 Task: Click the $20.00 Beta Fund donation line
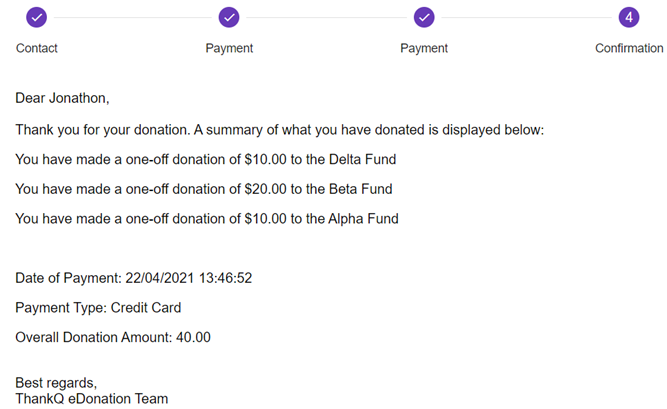(204, 189)
